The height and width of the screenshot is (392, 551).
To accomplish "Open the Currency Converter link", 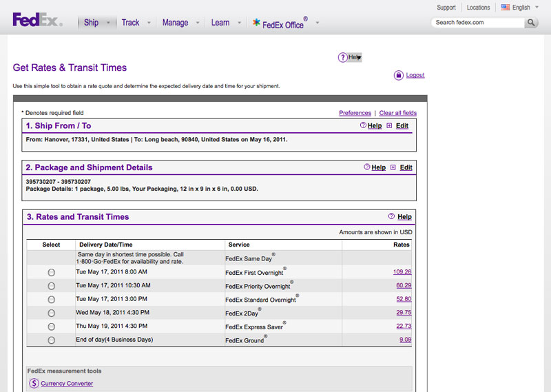I will point(67,384).
